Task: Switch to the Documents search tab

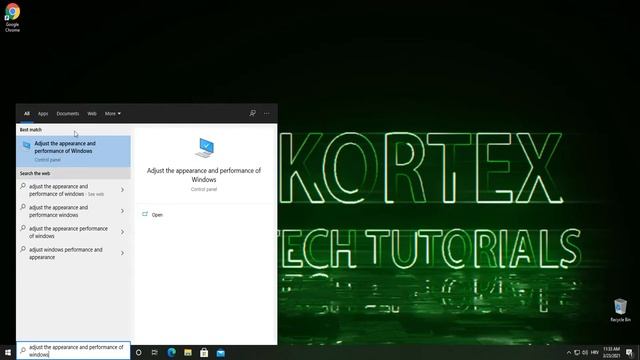Action: tap(68, 113)
